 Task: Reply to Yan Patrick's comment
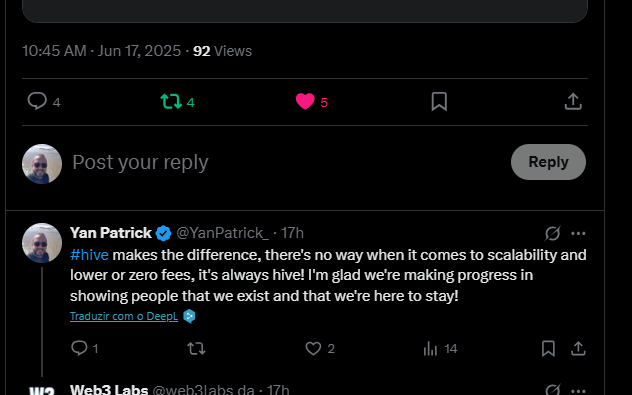pyautogui.click(x=85, y=348)
